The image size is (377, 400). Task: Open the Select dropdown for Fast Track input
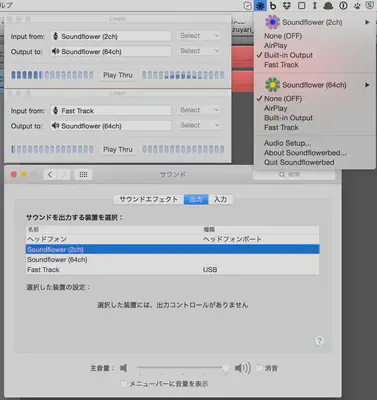coord(200,110)
